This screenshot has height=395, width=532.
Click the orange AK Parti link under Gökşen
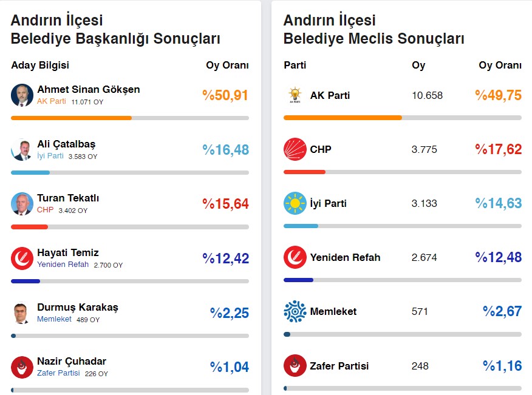[52, 101]
